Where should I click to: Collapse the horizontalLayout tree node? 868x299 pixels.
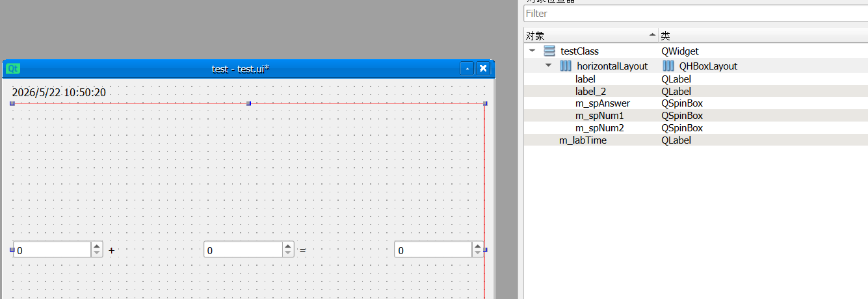click(x=548, y=66)
